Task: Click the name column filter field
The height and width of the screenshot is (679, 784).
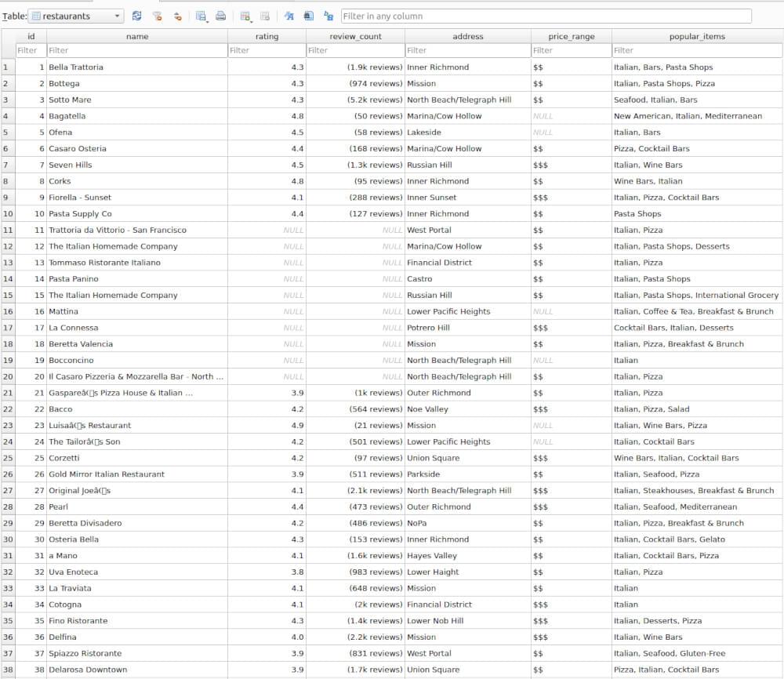Action: tap(137, 50)
